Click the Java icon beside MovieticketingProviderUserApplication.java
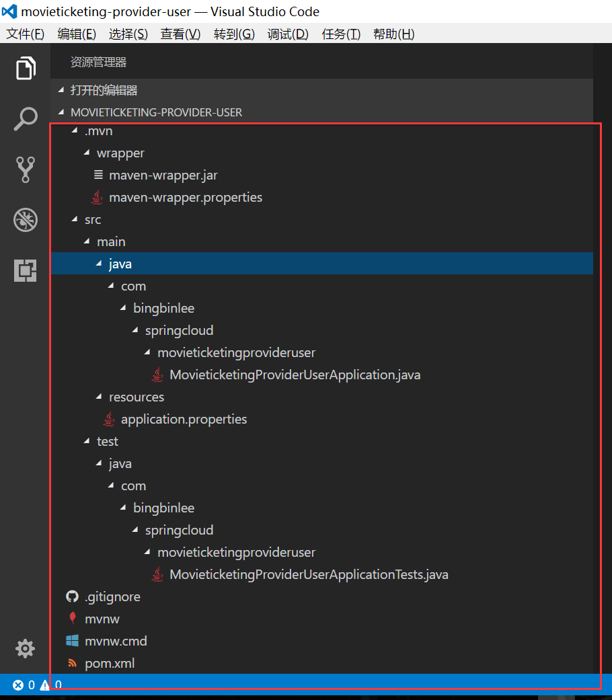The height and width of the screenshot is (700, 612). point(157,375)
